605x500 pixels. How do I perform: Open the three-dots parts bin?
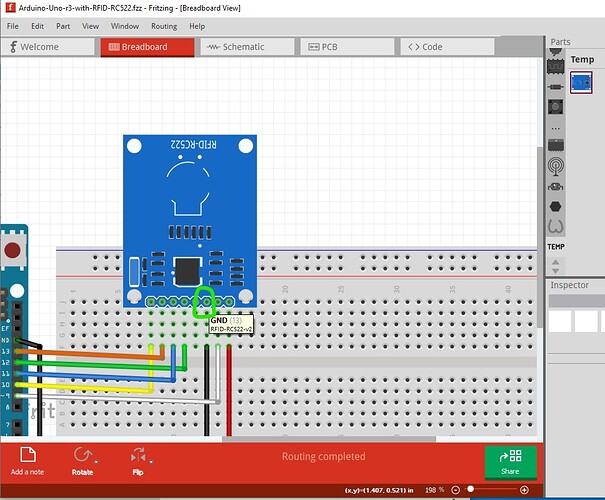tap(556, 128)
